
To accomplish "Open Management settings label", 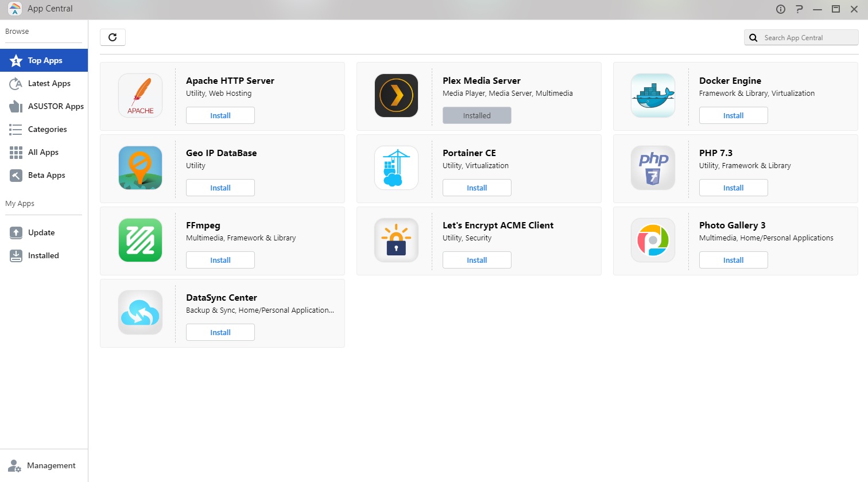I will click(x=51, y=465).
